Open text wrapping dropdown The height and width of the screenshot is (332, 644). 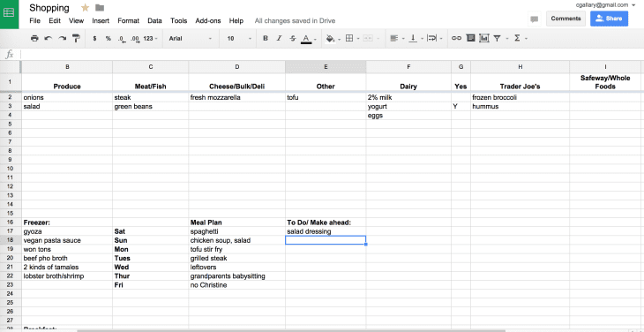tap(434, 38)
